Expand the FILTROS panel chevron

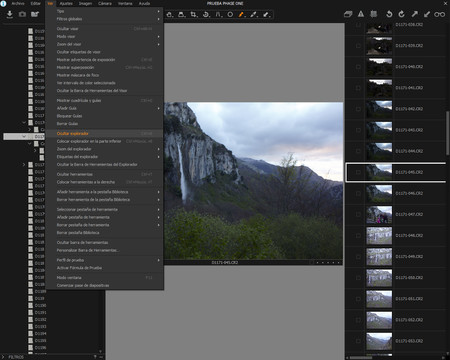click(x=3, y=357)
